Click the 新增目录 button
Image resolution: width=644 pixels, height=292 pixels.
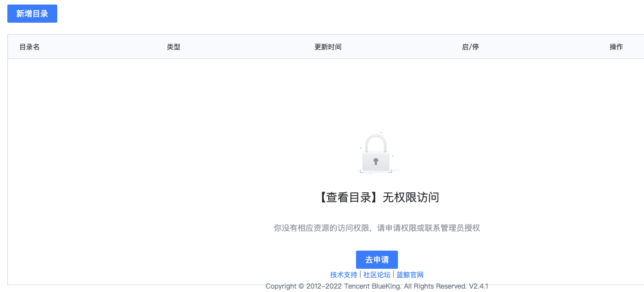32,14
